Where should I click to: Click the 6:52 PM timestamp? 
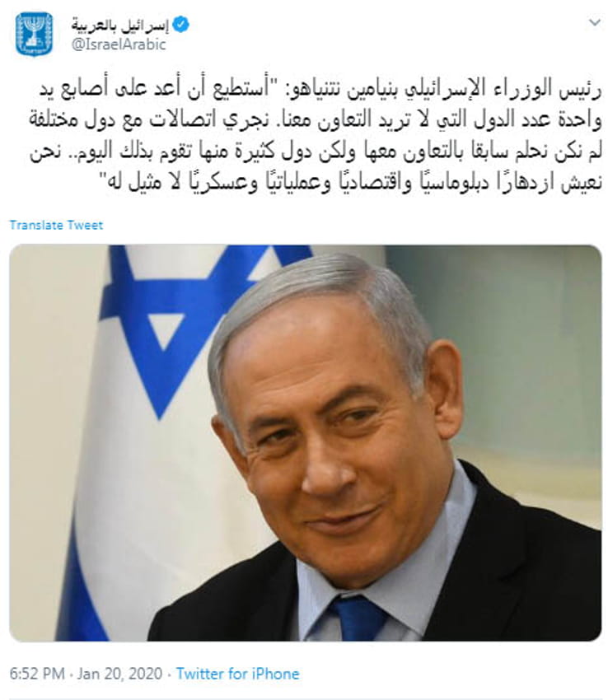[37, 674]
